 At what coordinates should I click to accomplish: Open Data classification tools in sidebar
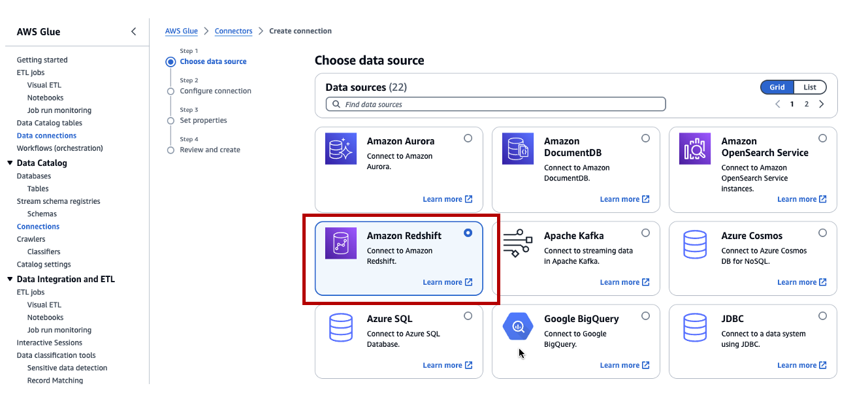(x=56, y=355)
